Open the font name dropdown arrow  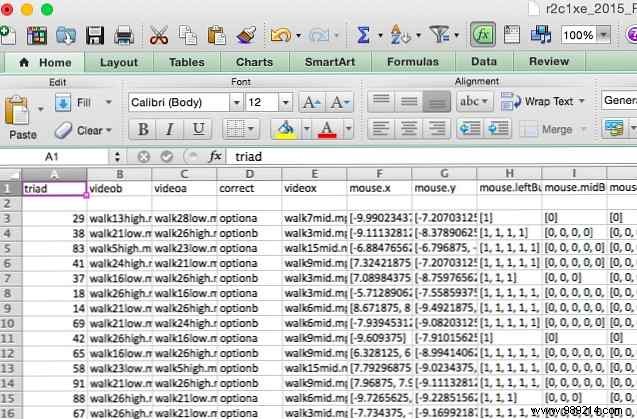tap(236, 102)
